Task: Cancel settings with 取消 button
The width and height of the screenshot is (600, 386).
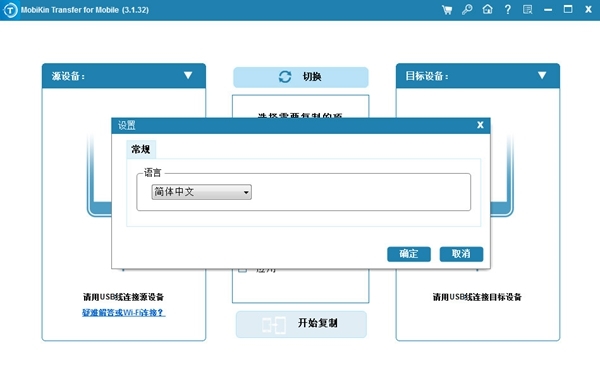Action: tap(461, 254)
